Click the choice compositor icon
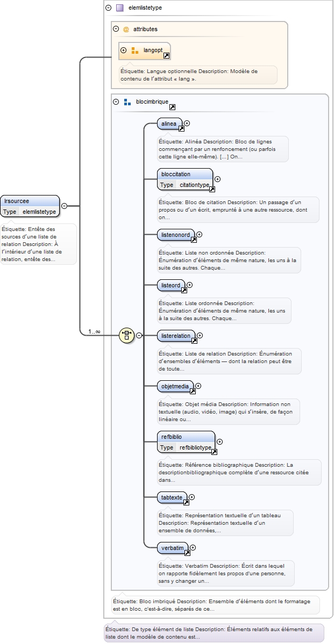This screenshot has width=334, height=644. coord(127,336)
